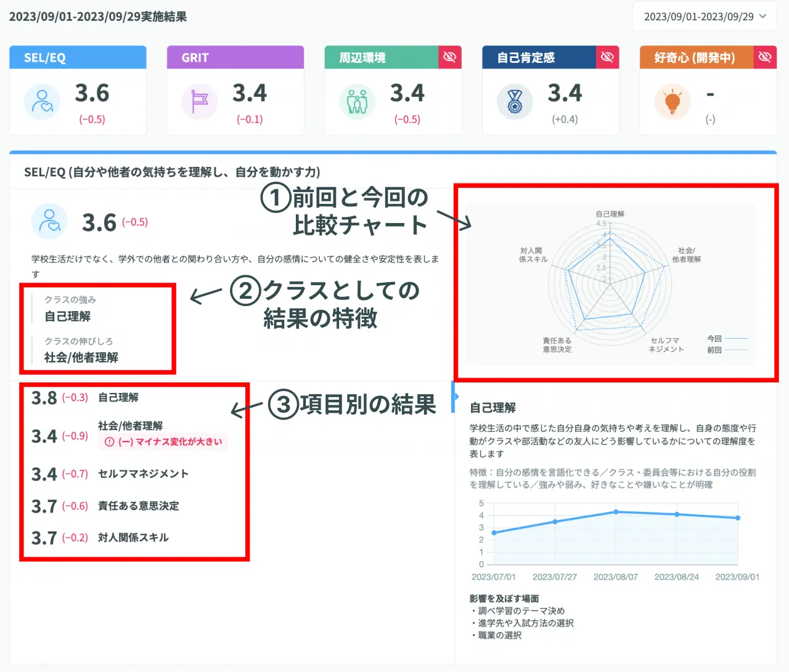The height and width of the screenshot is (672, 789).
Task: Click クラスの強み value 自己理解
Action: [x=68, y=317]
